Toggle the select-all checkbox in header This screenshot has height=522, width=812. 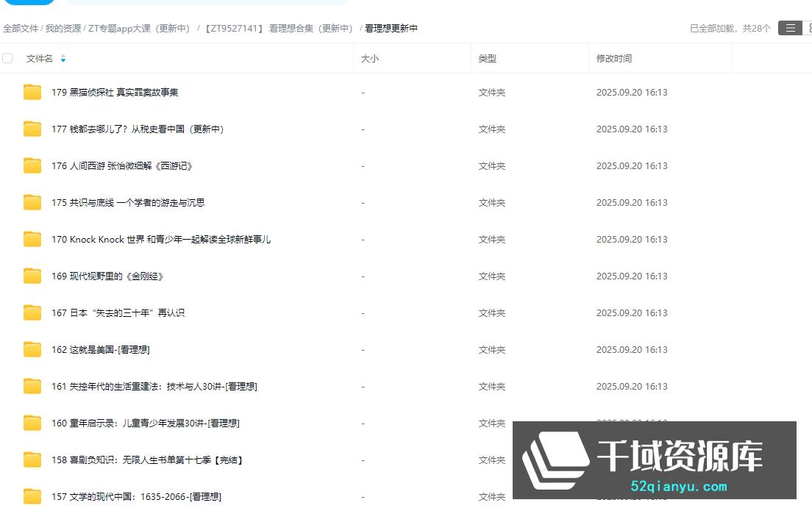click(7, 58)
